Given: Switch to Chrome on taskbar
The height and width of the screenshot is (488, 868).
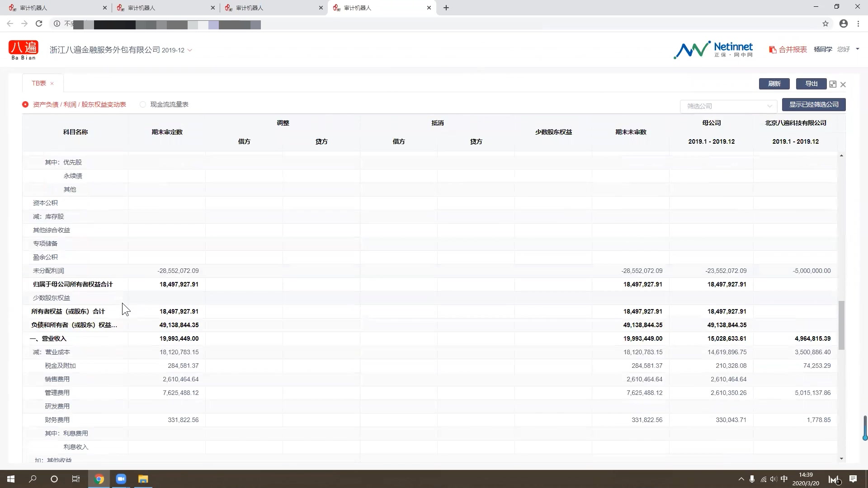Looking at the screenshot, I should (x=99, y=479).
